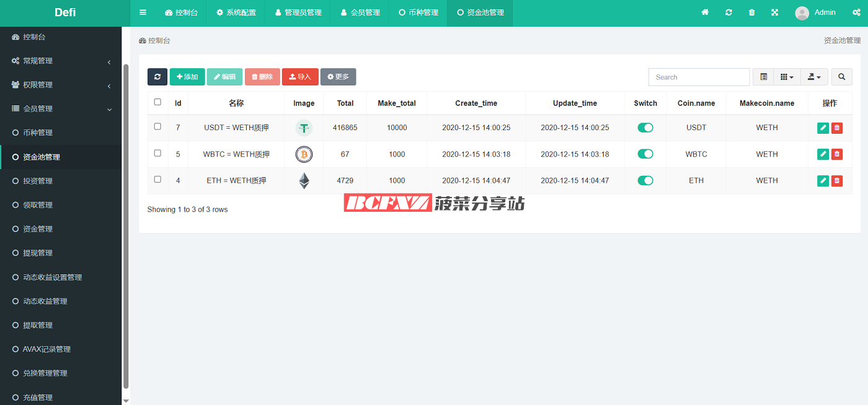
Task: Open 投资管理 in the sidebar
Action: 38,181
